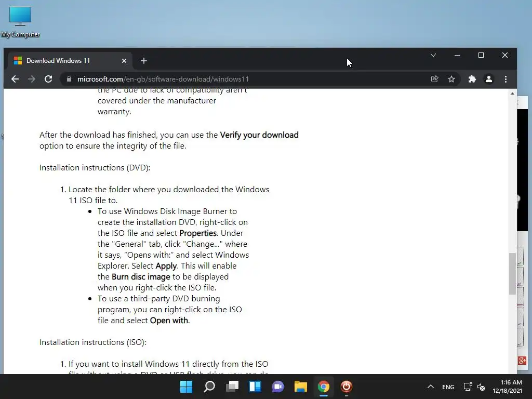
Task: Click the bold "Open with" text
Action: click(x=169, y=320)
